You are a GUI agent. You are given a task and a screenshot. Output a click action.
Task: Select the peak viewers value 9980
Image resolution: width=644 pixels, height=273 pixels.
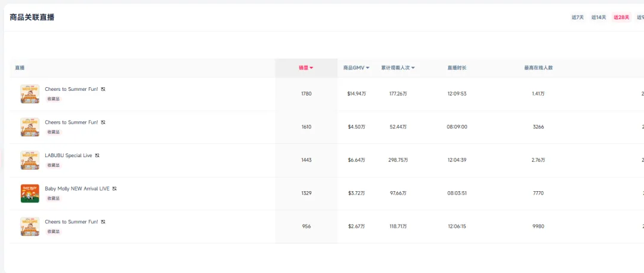538,226
